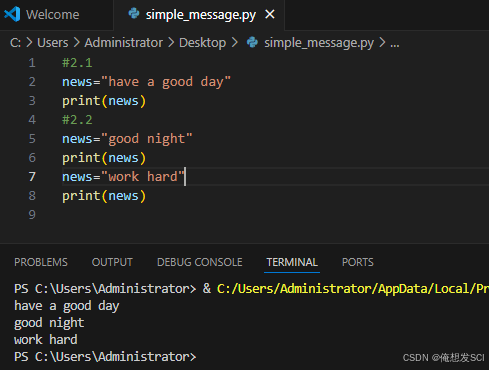Click the Python file icon in breadcrumb

click(x=252, y=42)
